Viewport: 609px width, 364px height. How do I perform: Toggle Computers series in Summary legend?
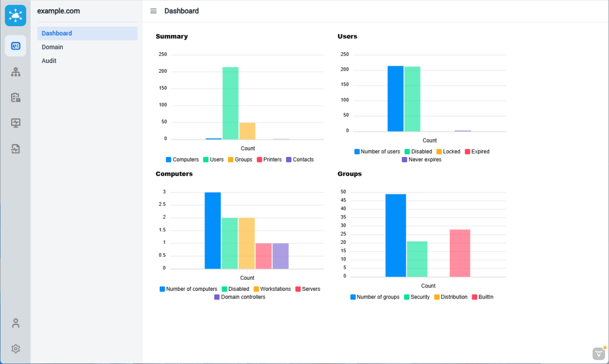182,159
